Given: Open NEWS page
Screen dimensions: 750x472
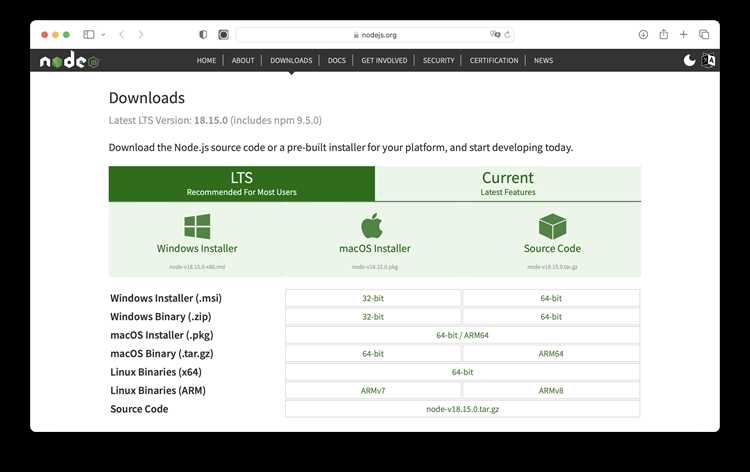Looking at the screenshot, I should pos(543,61).
